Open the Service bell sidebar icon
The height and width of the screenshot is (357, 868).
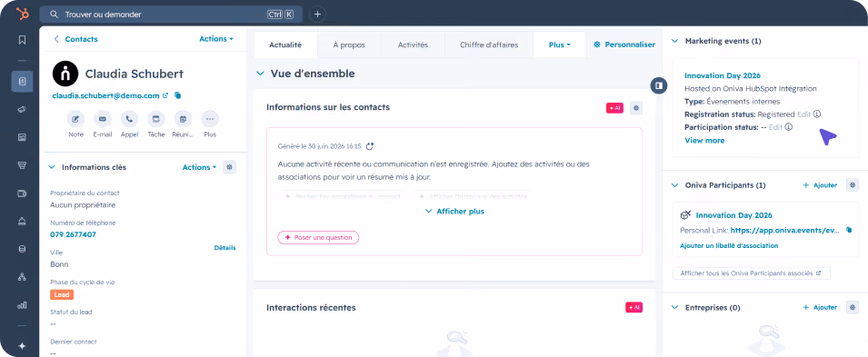click(x=22, y=222)
